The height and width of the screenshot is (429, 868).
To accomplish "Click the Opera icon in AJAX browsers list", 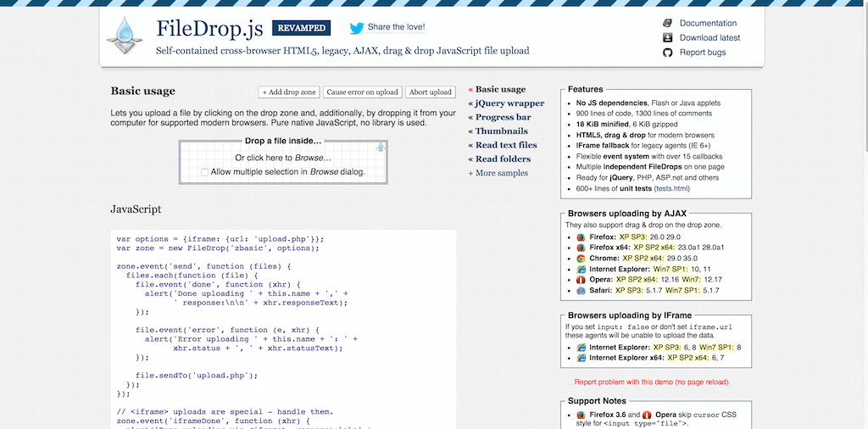I will 581,280.
